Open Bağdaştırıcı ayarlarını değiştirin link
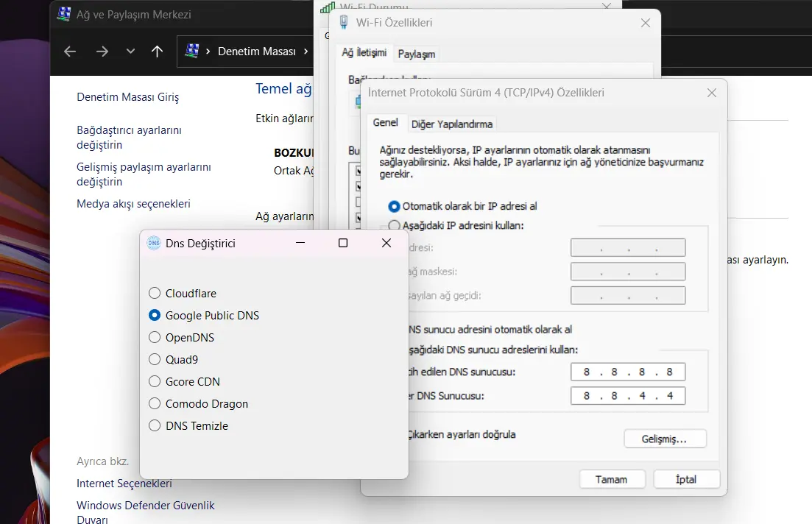 (x=129, y=137)
